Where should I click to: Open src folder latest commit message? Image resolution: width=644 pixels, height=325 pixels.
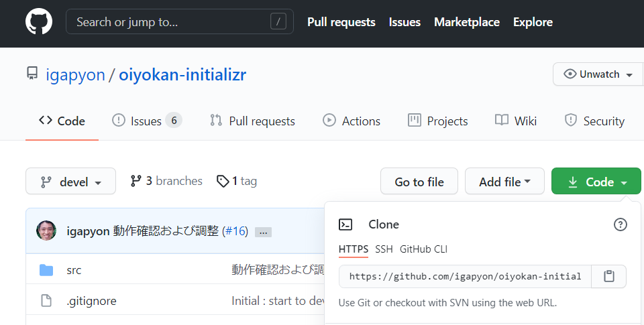click(x=278, y=269)
